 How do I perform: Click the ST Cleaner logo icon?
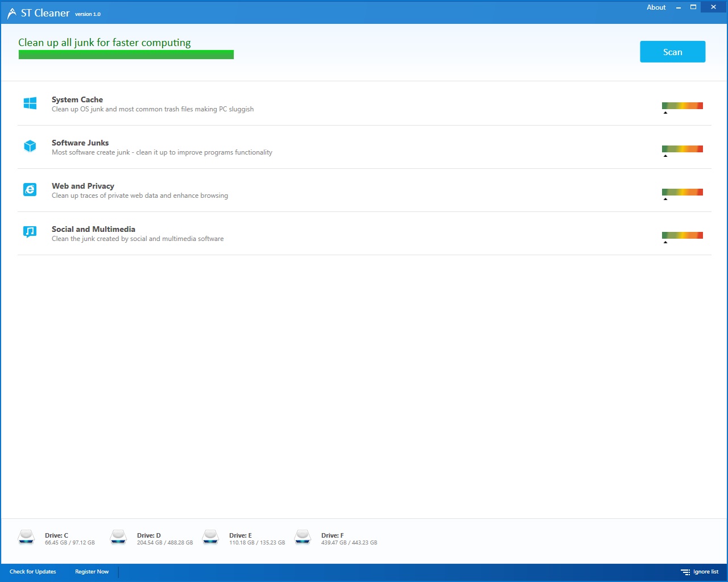coord(11,13)
